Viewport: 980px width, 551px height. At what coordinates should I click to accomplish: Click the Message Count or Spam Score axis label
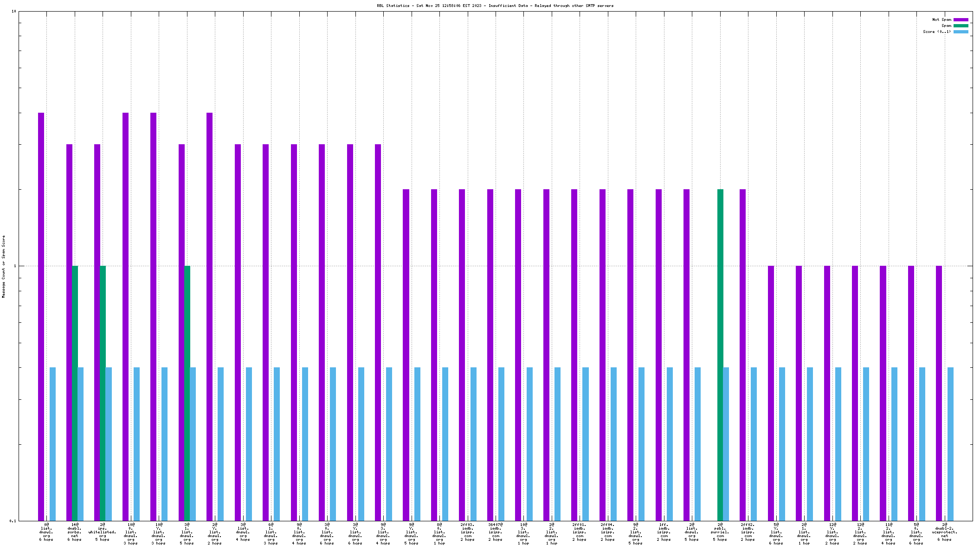(x=3, y=266)
